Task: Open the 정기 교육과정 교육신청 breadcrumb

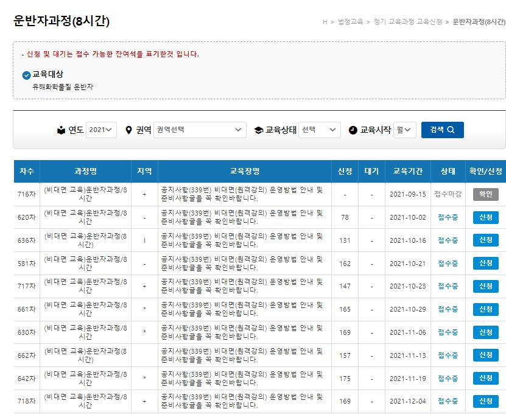Action: click(407, 22)
